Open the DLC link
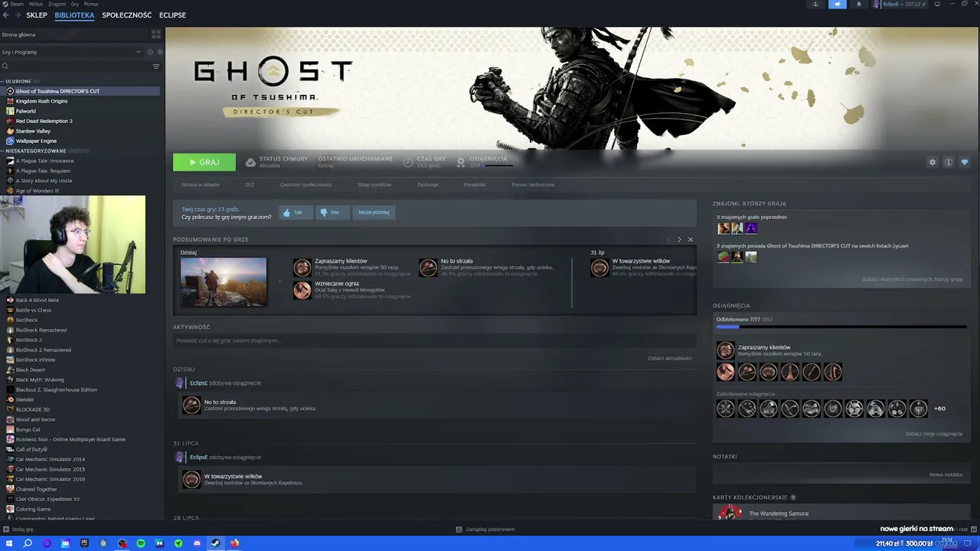 (250, 184)
